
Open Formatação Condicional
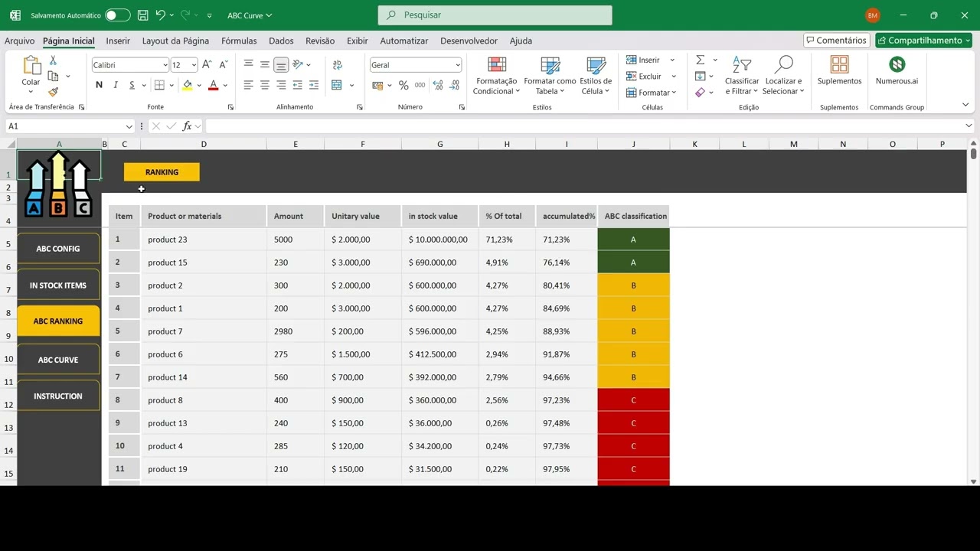[x=496, y=76]
